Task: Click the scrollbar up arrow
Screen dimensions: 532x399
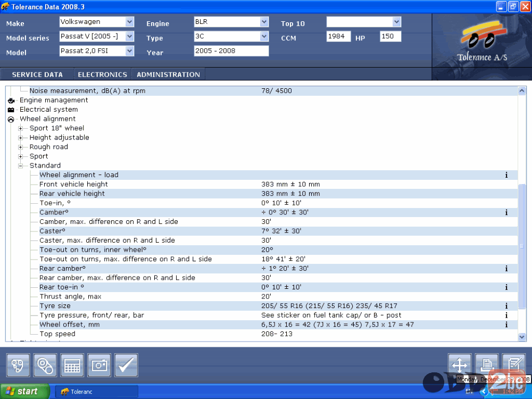Action: (x=522, y=90)
